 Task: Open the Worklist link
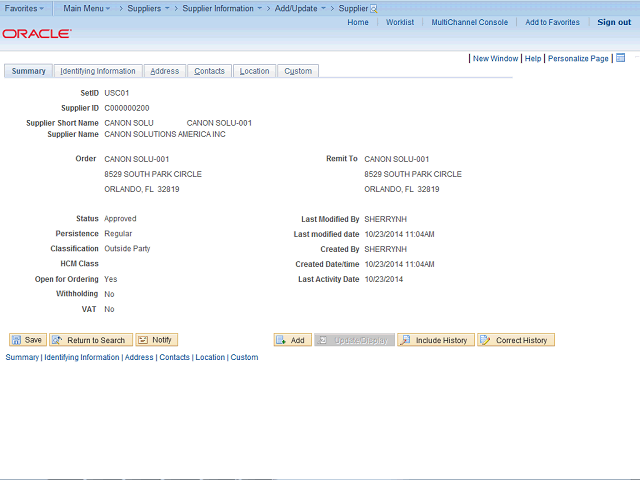pos(400,22)
